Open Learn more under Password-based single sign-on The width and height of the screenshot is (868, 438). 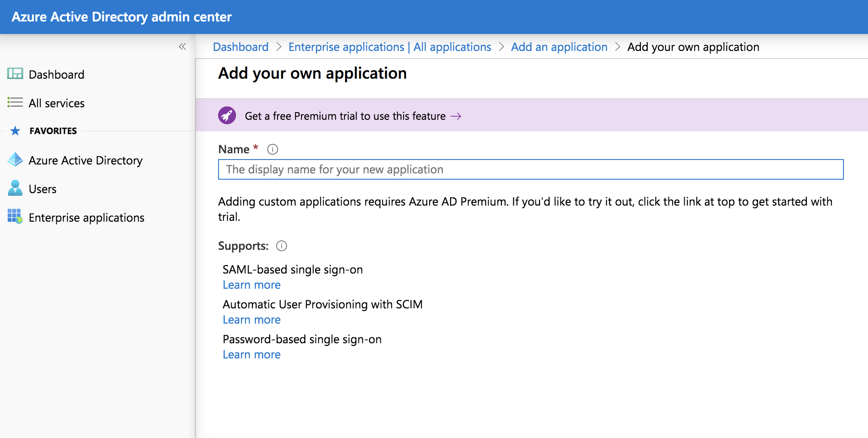point(252,354)
